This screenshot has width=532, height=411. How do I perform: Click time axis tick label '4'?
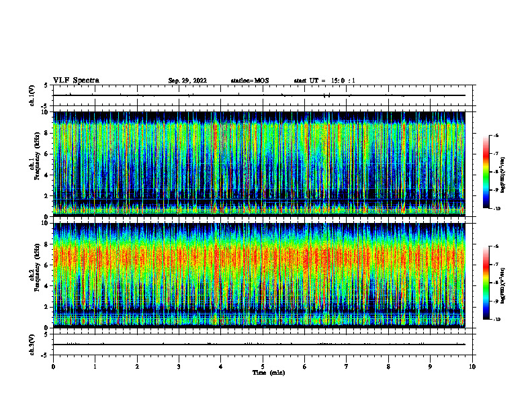(221, 367)
